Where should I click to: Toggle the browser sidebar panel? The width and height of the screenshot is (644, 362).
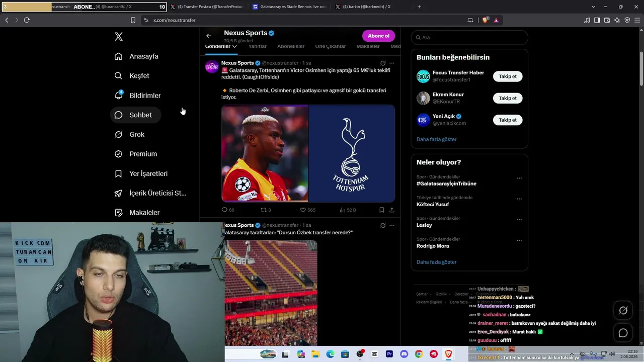(x=597, y=20)
